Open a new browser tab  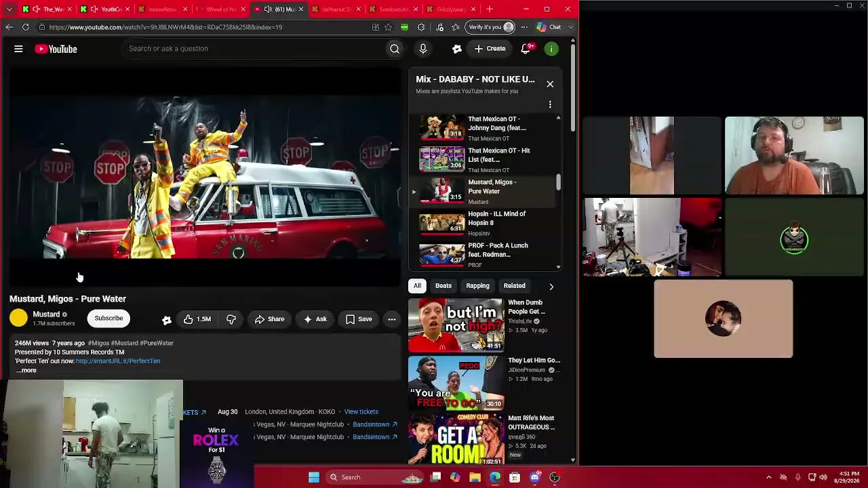(490, 9)
